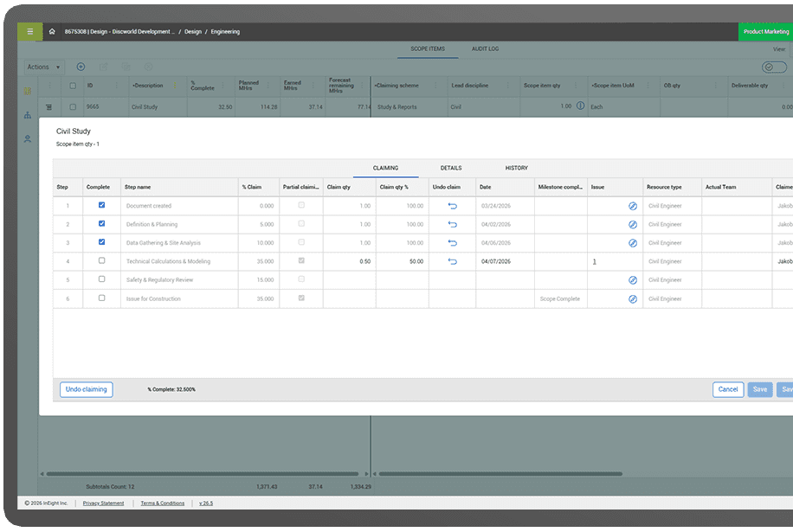Click the hierarchy icon in the left sidebar
This screenshot has height=532, width=793.
(27, 115)
